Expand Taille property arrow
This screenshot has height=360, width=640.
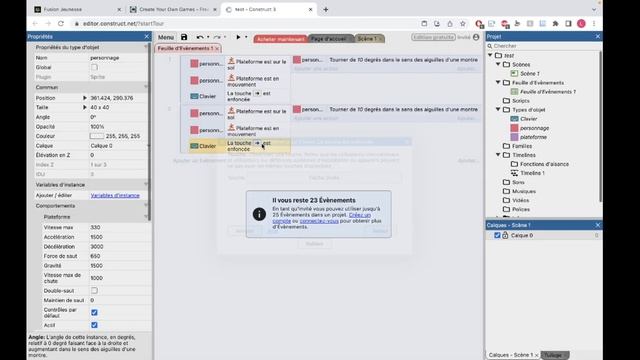(x=84, y=107)
